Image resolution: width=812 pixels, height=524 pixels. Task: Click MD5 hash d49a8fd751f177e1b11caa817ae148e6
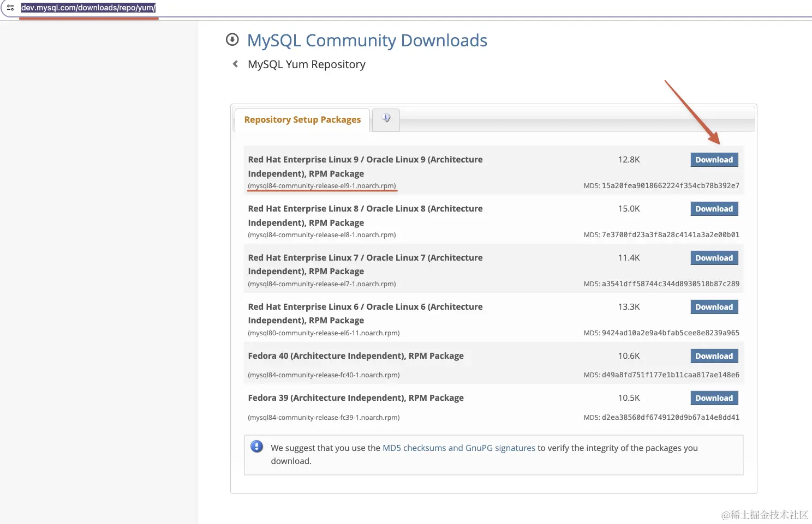tap(671, 375)
